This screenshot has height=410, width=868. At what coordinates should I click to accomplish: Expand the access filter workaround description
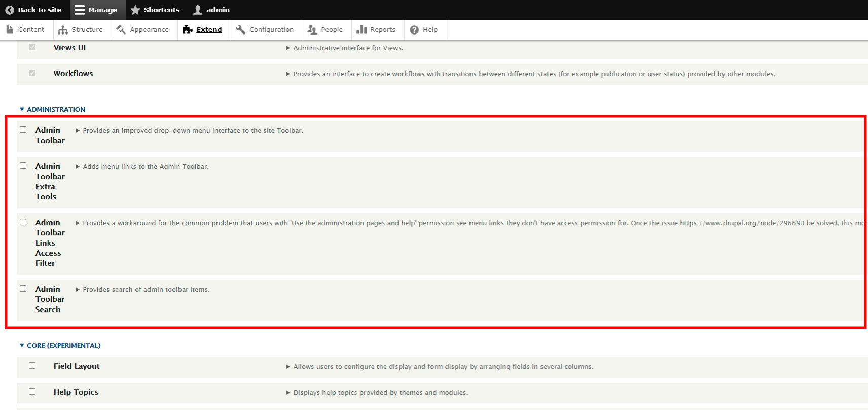472,223
